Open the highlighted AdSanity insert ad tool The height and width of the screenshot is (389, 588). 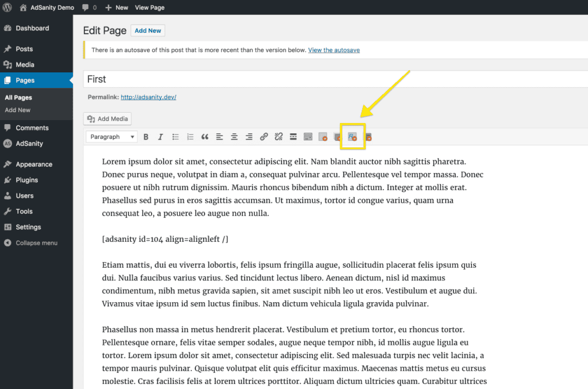pos(352,136)
